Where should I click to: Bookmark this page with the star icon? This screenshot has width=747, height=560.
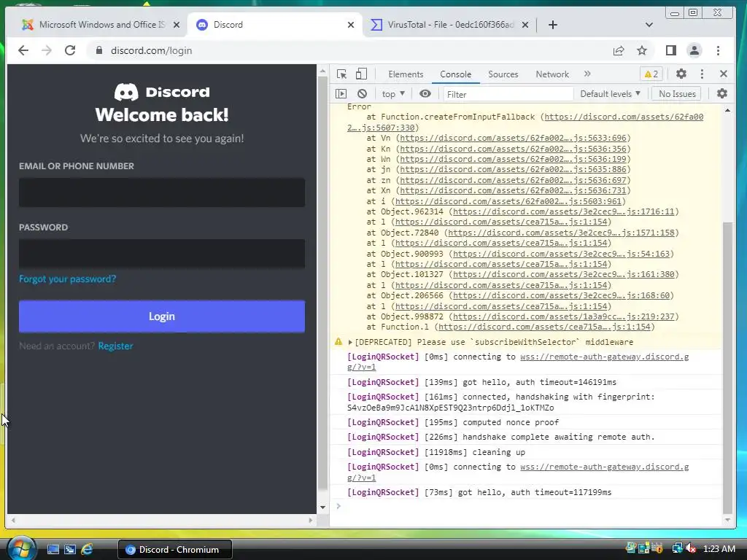[642, 50]
